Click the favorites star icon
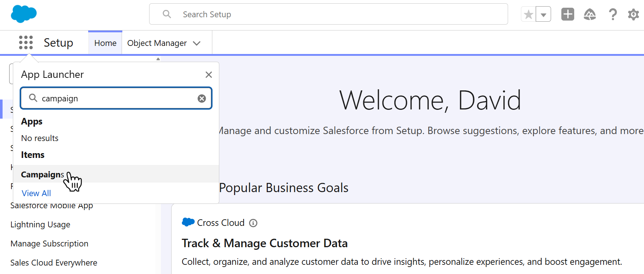The width and height of the screenshot is (644, 274). [529, 14]
